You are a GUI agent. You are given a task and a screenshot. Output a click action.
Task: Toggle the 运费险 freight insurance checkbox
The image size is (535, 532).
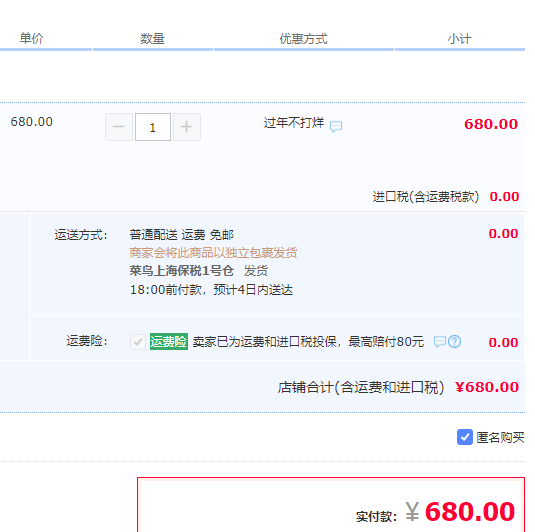138,342
